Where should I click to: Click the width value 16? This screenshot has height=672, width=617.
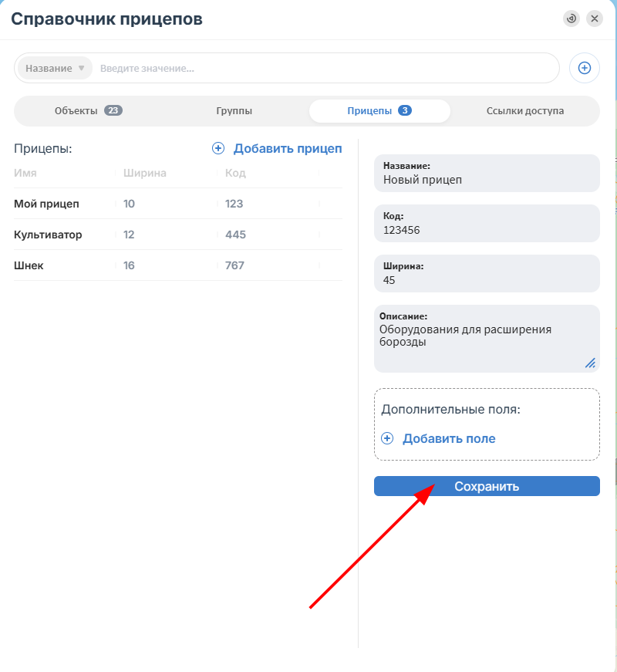click(x=129, y=265)
